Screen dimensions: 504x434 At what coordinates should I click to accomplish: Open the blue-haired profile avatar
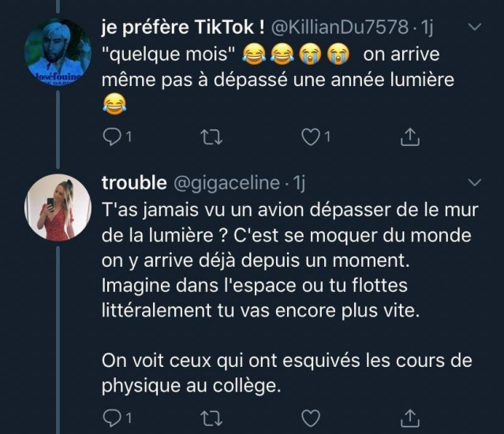pos(58,52)
